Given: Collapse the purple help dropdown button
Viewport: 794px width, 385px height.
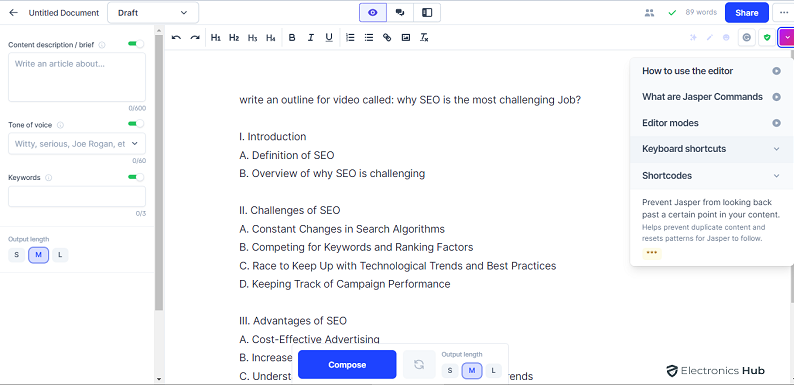Looking at the screenshot, I should click(786, 37).
